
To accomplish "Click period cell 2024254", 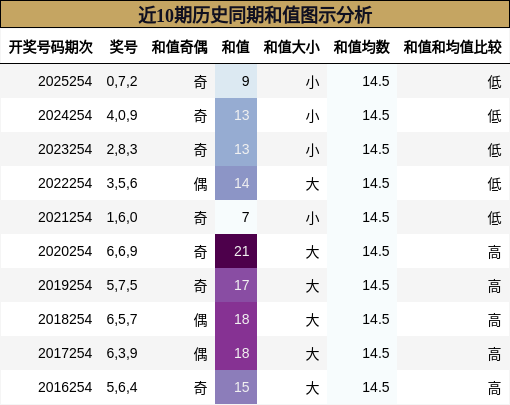I will (x=65, y=115).
